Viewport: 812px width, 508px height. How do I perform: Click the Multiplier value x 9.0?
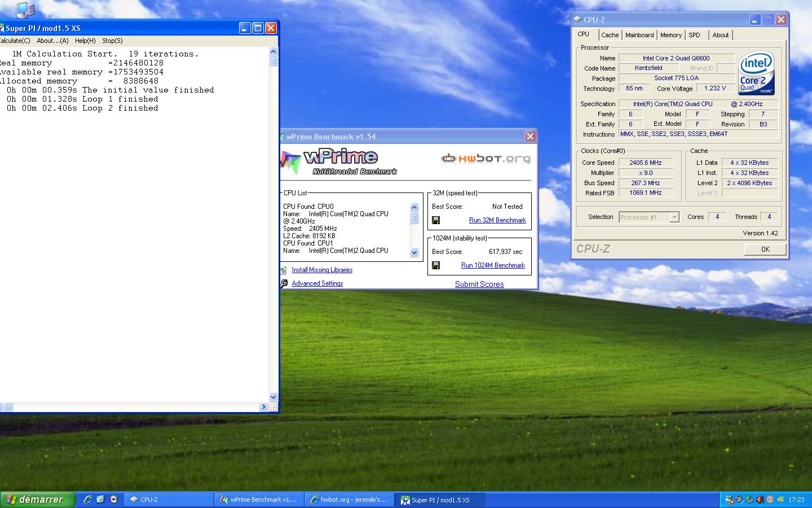click(646, 173)
